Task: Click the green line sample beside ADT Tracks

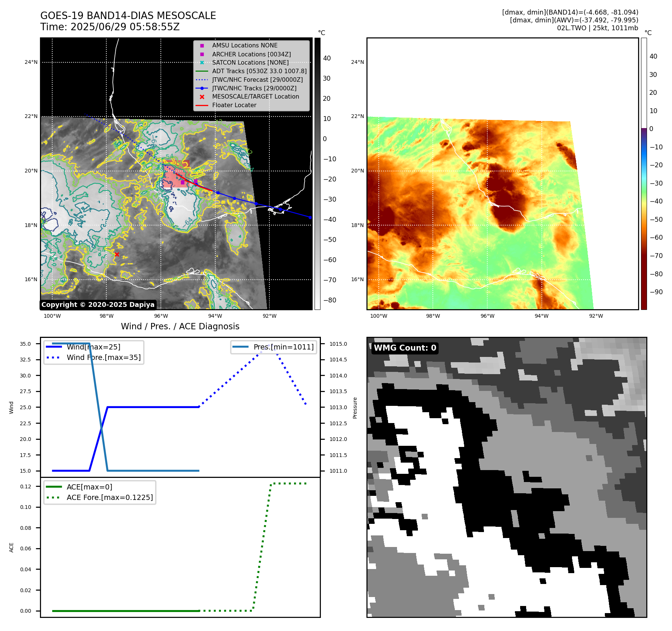Action: click(x=202, y=71)
